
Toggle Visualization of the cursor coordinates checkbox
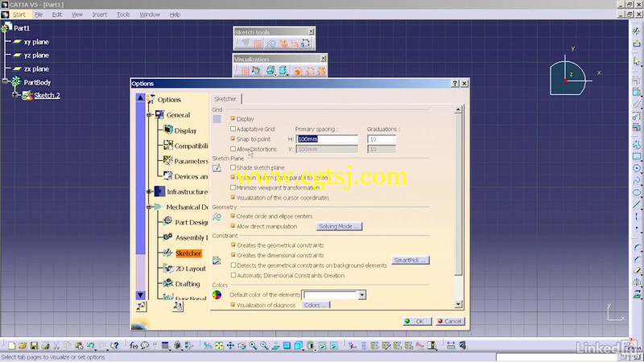233,197
